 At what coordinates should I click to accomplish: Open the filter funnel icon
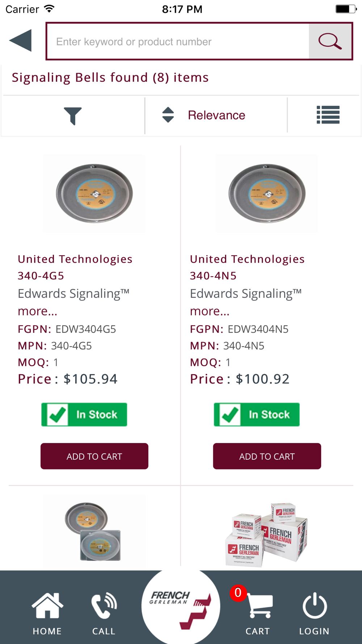point(73,116)
